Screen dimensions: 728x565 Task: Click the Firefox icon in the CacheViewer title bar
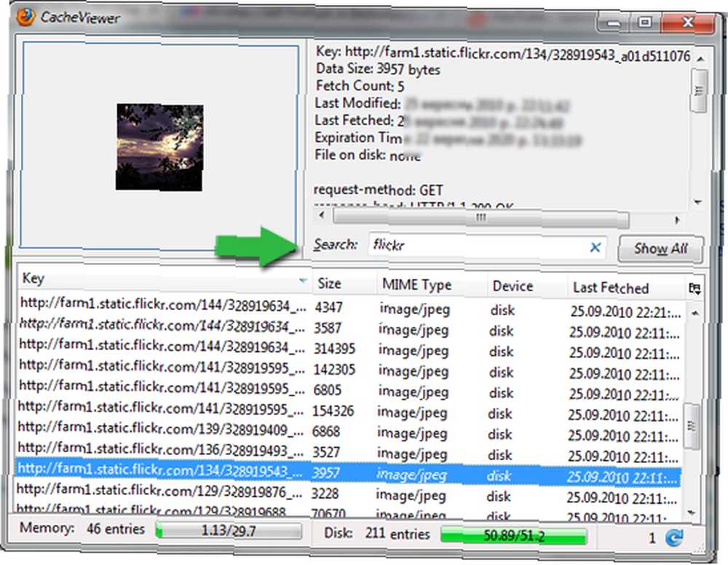tap(25, 17)
